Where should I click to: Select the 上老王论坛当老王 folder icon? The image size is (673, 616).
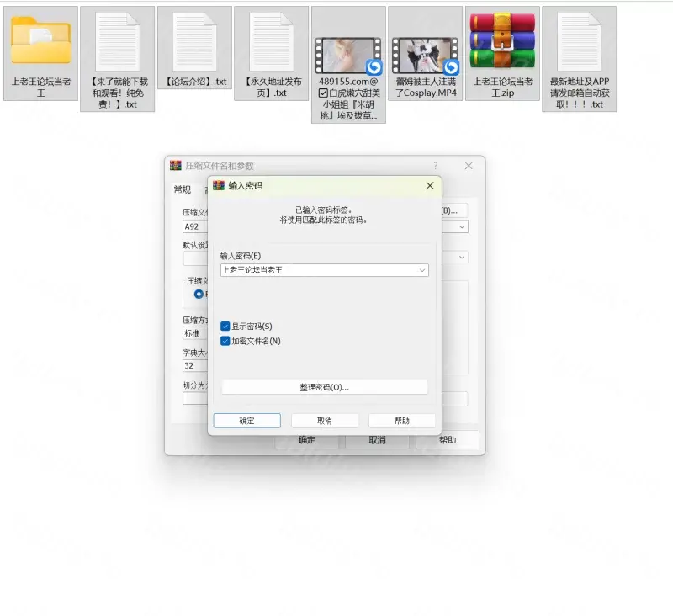40,40
